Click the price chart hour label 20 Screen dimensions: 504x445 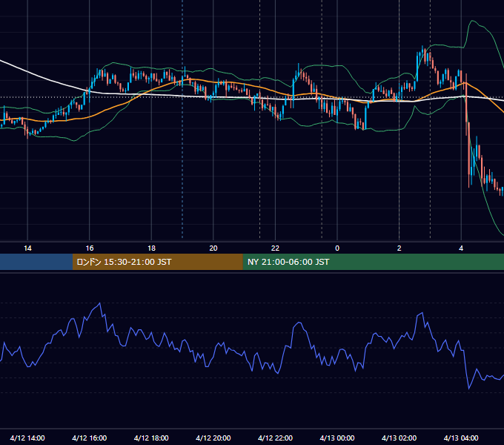[213, 248]
